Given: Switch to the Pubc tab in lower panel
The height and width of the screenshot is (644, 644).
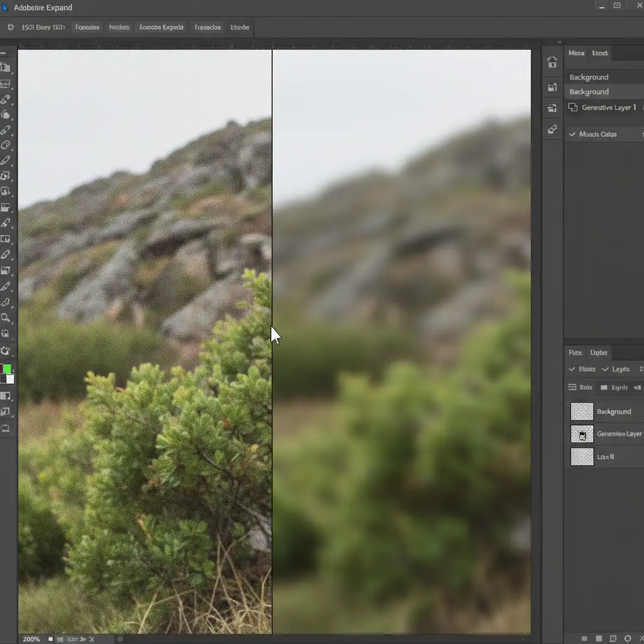Looking at the screenshot, I should [x=575, y=353].
